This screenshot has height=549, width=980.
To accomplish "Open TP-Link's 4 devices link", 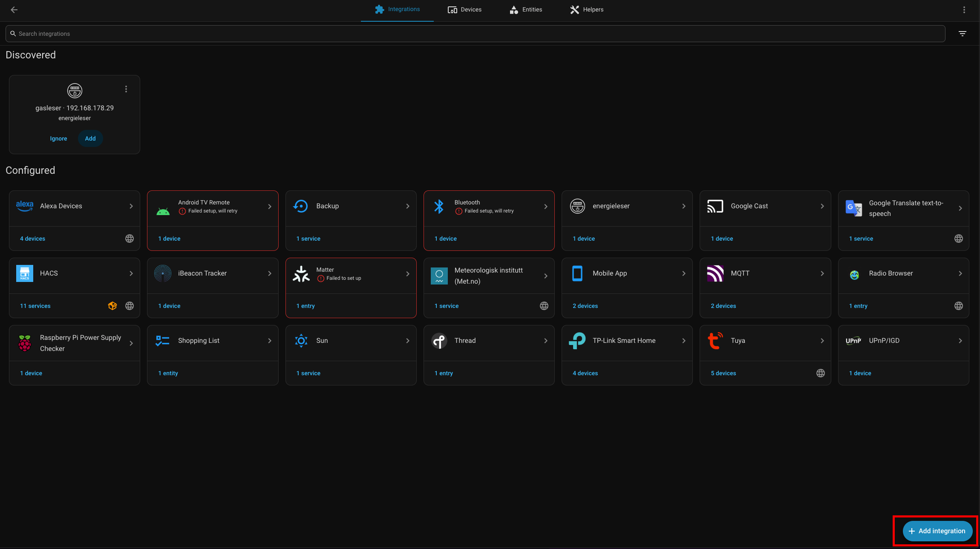I will [x=585, y=373].
